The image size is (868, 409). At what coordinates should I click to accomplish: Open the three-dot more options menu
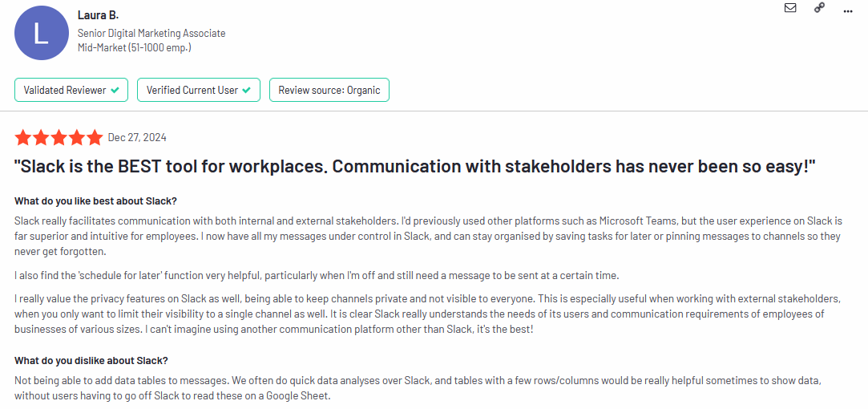848,10
